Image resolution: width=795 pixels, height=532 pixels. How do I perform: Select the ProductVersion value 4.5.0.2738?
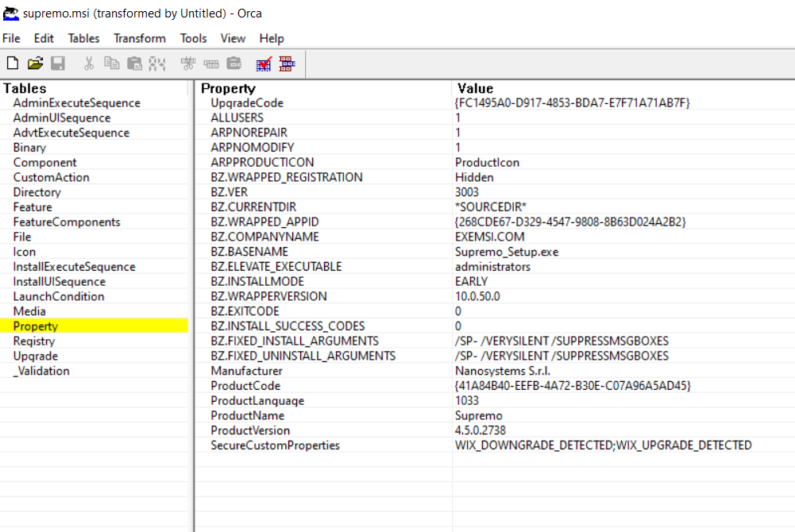480,430
